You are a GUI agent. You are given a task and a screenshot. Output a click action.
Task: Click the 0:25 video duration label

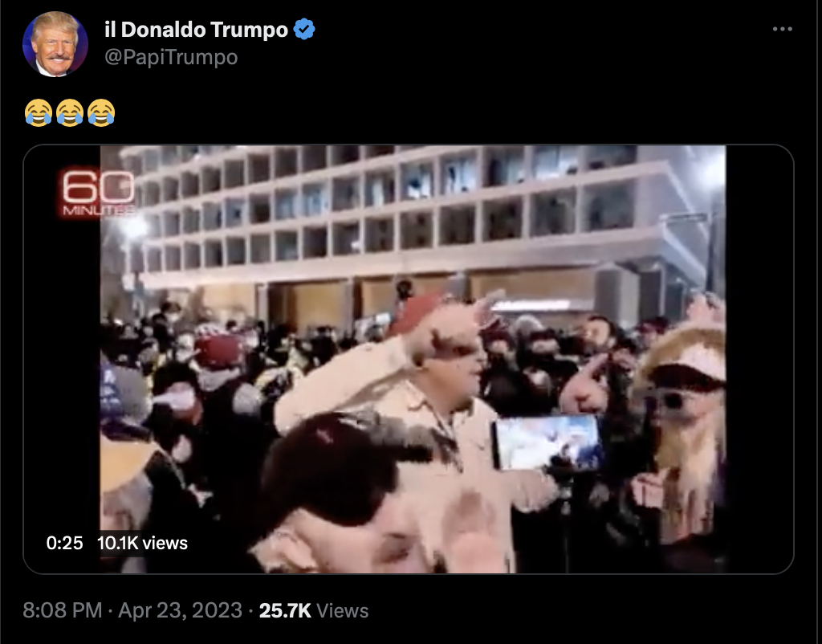click(64, 543)
